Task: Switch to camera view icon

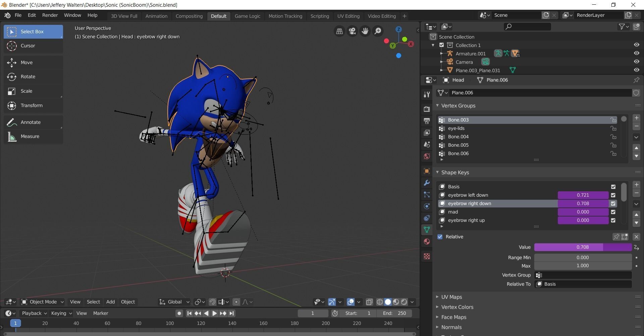Action: 352,31
